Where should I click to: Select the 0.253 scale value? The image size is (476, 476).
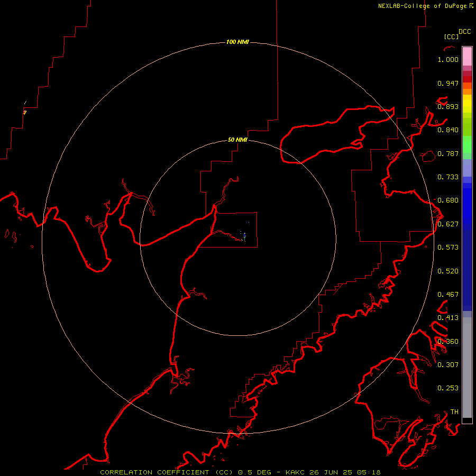coord(448,388)
